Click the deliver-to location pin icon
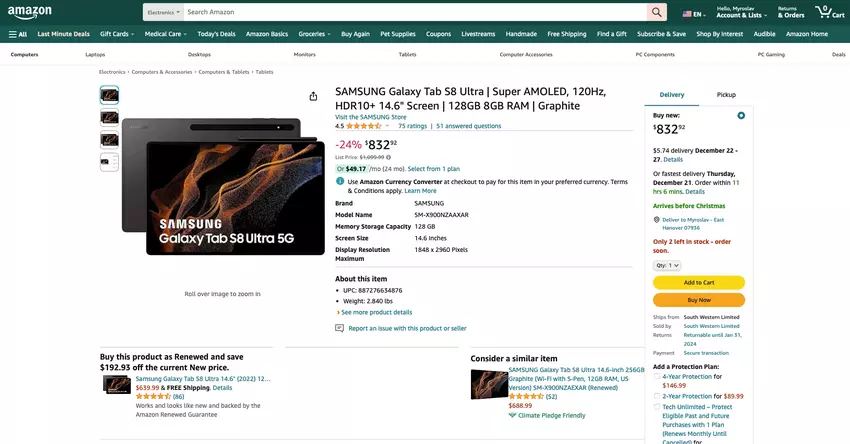Image resolution: width=850 pixels, height=444 pixels. (x=656, y=219)
